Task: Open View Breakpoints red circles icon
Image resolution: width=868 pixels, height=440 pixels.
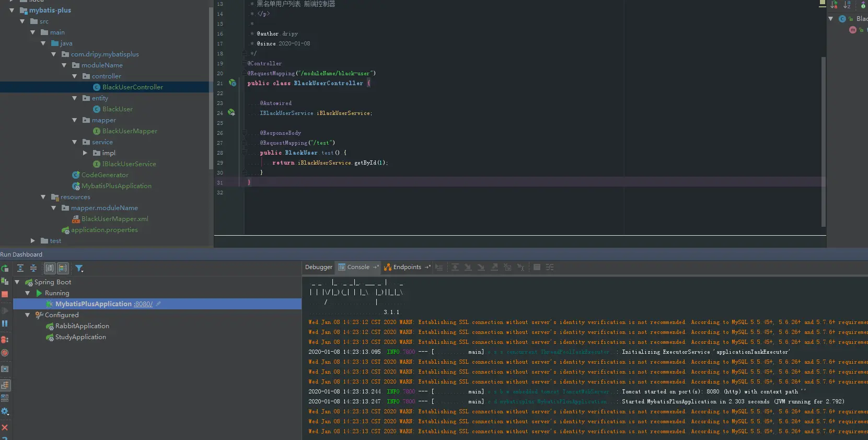Action: [x=5, y=340]
